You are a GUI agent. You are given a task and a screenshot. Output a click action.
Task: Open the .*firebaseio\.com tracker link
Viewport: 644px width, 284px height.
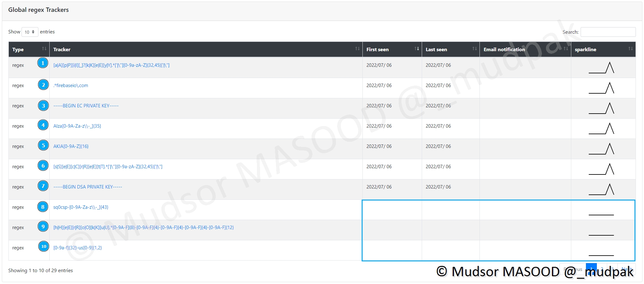pyautogui.click(x=71, y=86)
